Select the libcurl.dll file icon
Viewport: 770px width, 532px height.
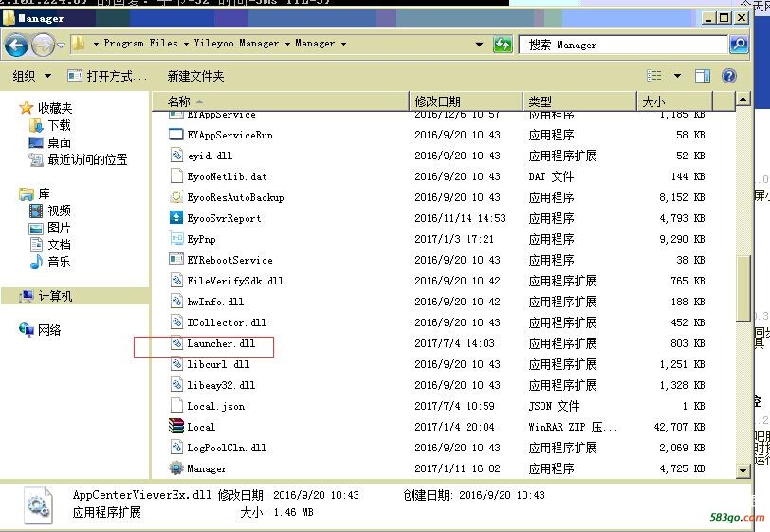[176, 363]
